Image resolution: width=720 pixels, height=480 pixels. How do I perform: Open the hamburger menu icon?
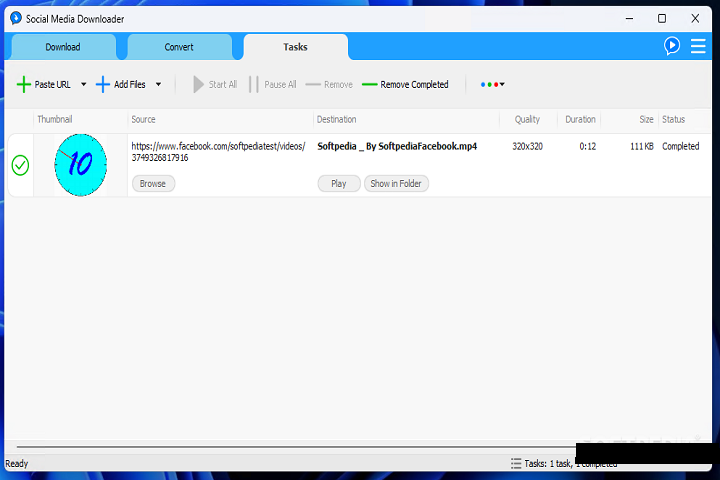[698, 46]
